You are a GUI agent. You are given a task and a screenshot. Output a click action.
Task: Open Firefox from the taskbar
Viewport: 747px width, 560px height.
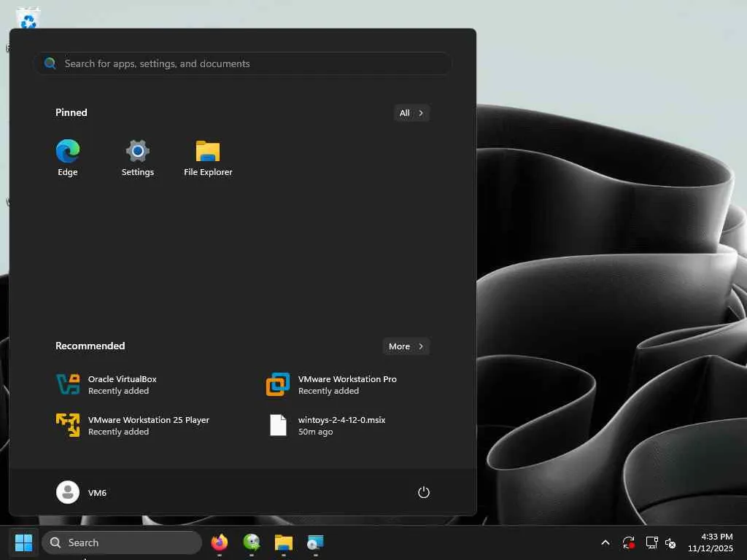point(219,542)
